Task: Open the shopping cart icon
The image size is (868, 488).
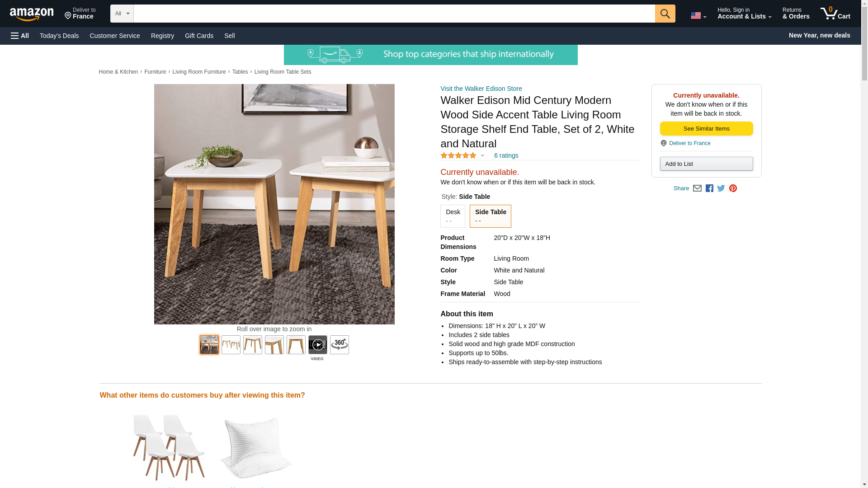Action: (x=835, y=14)
